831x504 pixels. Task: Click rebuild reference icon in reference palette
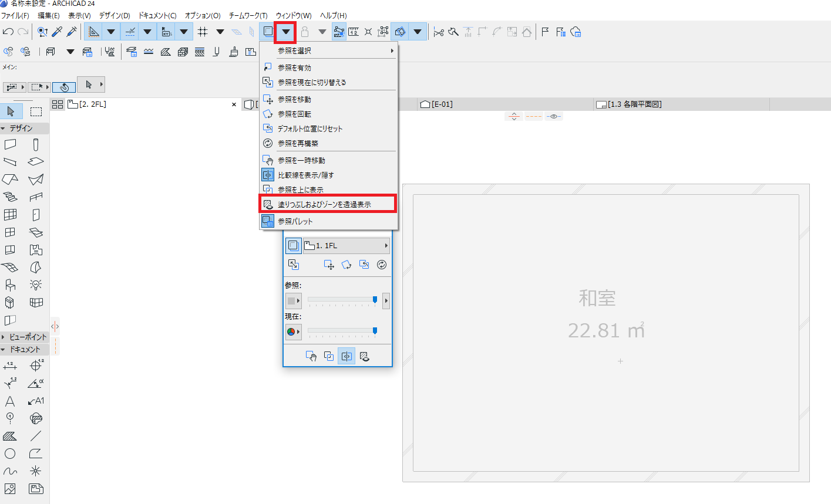coord(382,265)
